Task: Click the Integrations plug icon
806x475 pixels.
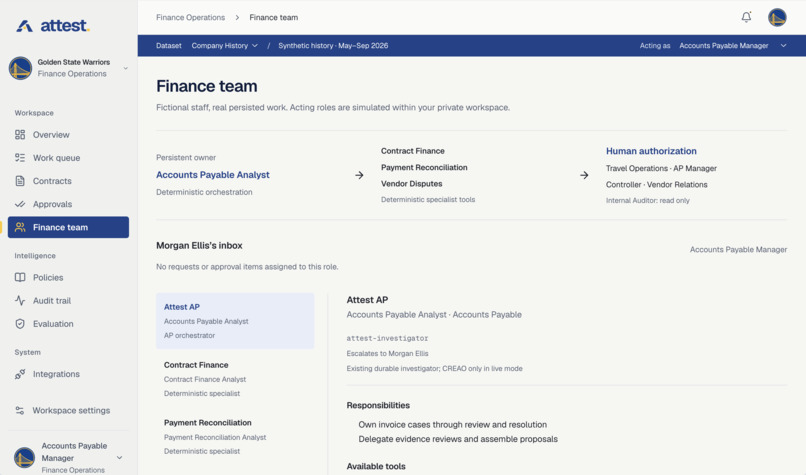Action: (20, 374)
